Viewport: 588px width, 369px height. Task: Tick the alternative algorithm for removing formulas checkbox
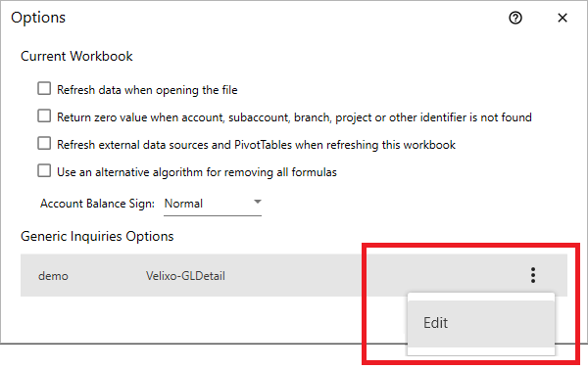click(44, 171)
